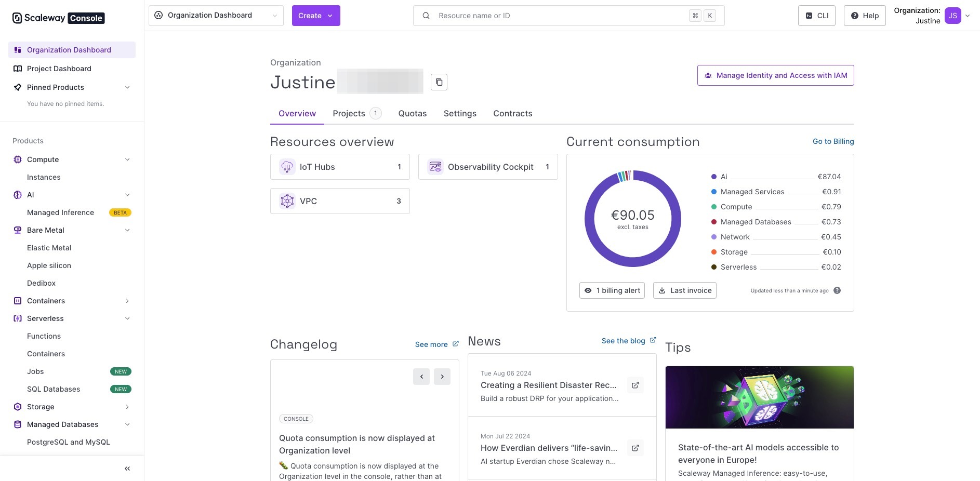Collapse the sidebar with double-chevron icon
The image size is (980, 481).
[127, 469]
